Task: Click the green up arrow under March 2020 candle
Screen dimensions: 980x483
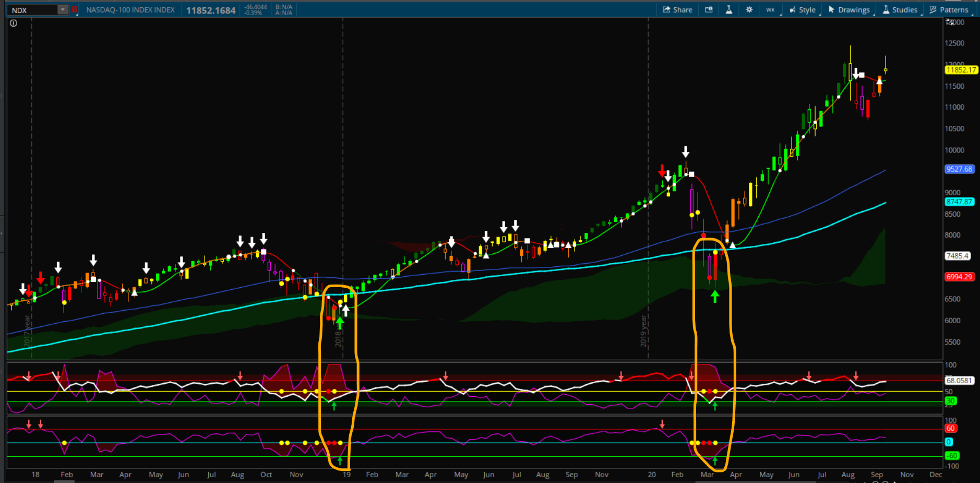Action: (x=715, y=297)
